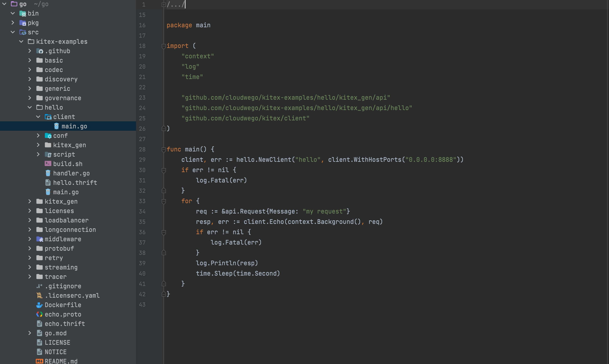Click the echo.thrift file icon
Viewport: 609px width, 364px height.
click(x=40, y=324)
